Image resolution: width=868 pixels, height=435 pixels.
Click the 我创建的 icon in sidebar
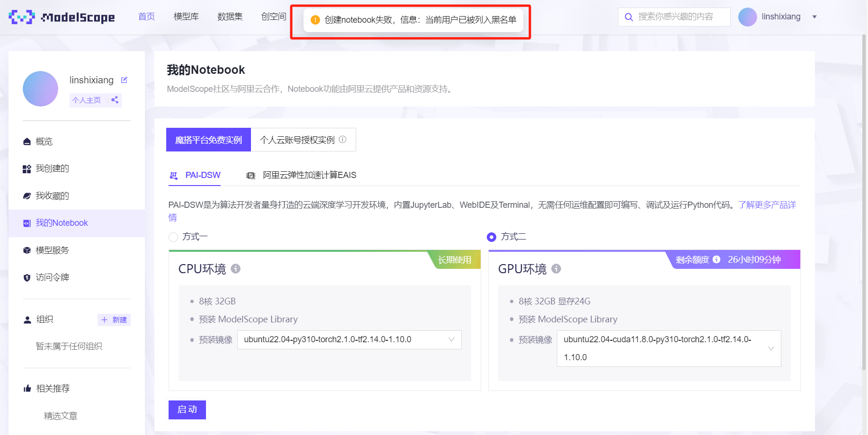coord(27,169)
